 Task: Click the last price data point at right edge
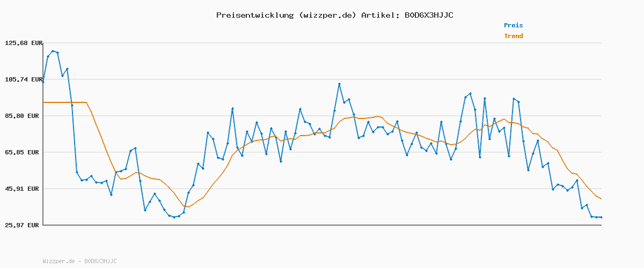601,217
